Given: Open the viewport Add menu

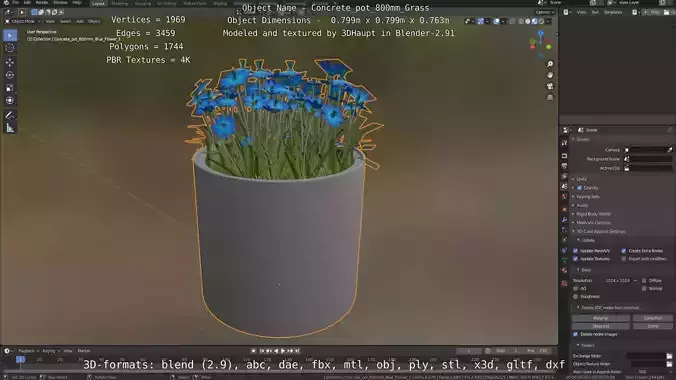Looking at the screenshot, I should click(80, 21).
